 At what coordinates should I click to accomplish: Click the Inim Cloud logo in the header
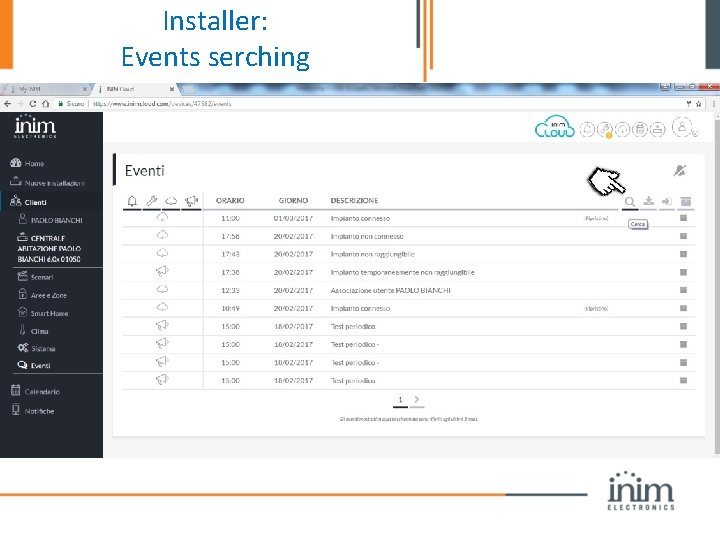(x=555, y=127)
